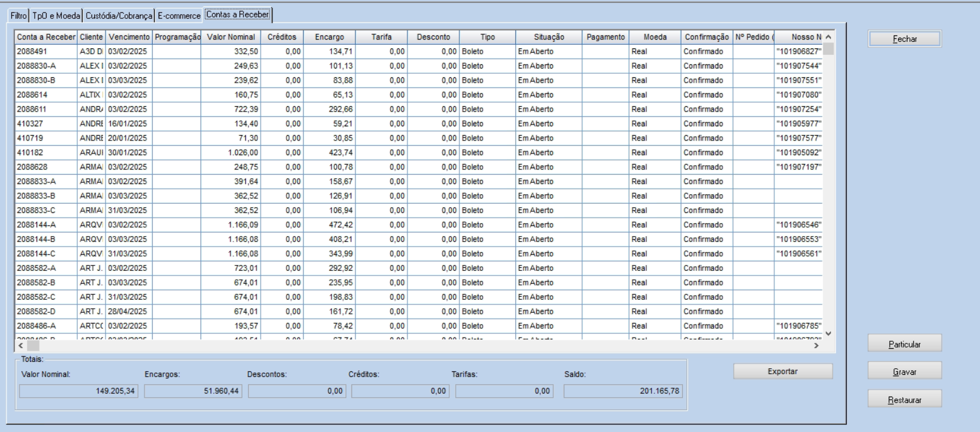Click the Encargos total field 51.960,44

(193, 391)
